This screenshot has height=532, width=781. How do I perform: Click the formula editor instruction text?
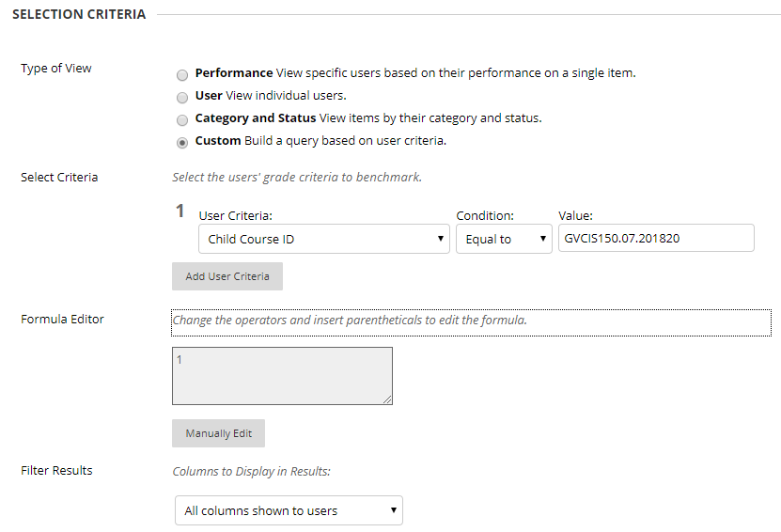click(x=350, y=321)
